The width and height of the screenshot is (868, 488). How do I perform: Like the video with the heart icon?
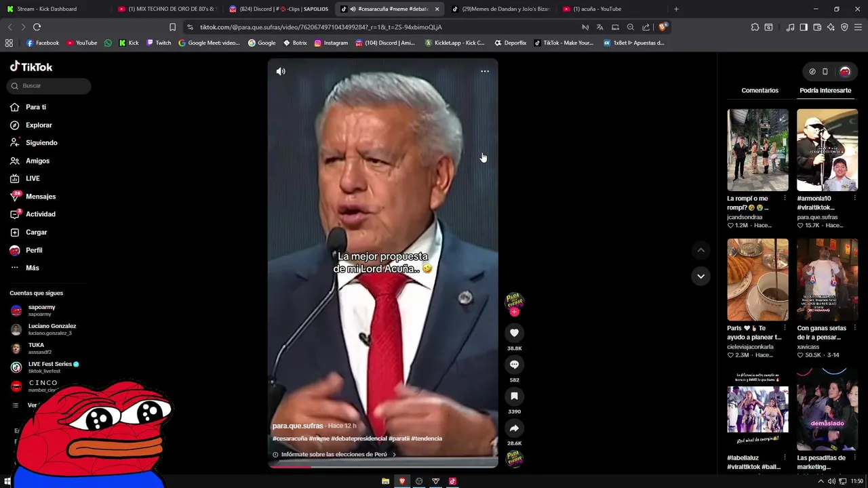coord(514,333)
